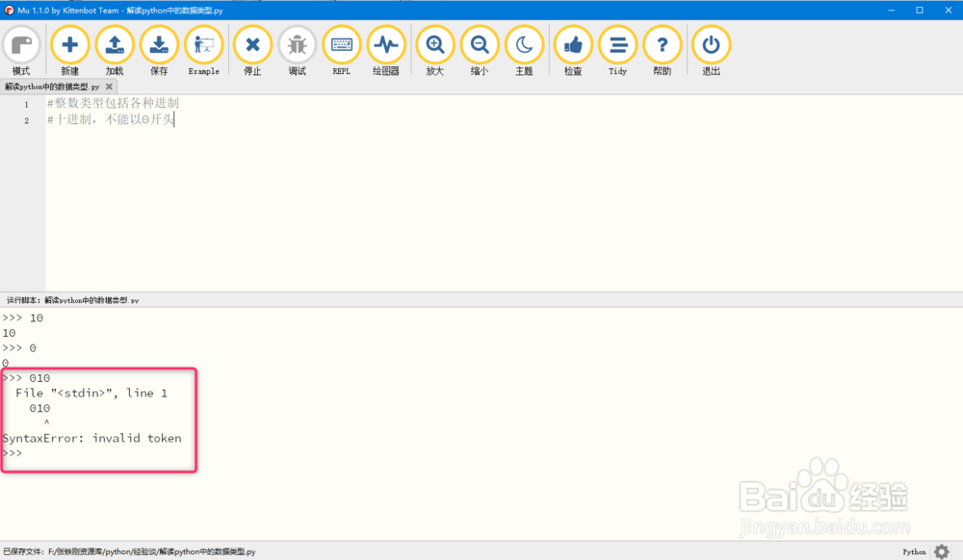Start the 调试 debugger
The image size is (963, 560).
298,51
